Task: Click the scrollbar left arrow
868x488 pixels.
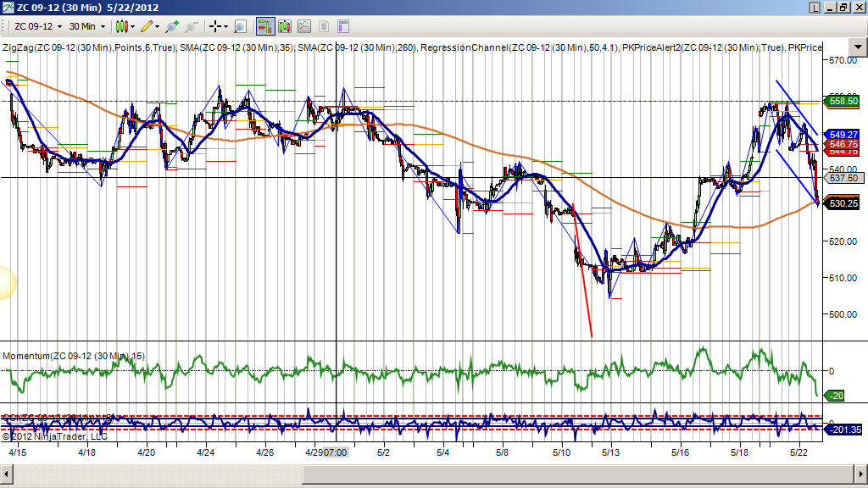Action: coord(7,474)
